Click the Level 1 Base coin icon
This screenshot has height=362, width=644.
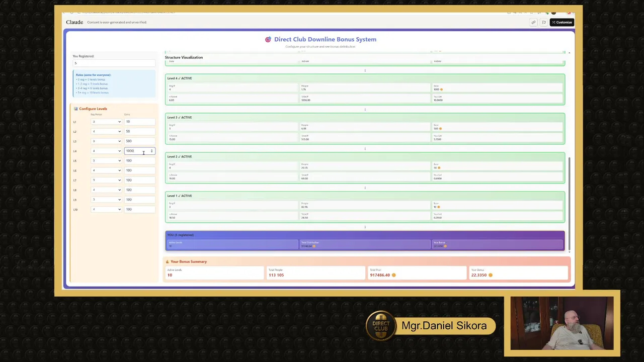[x=439, y=207]
